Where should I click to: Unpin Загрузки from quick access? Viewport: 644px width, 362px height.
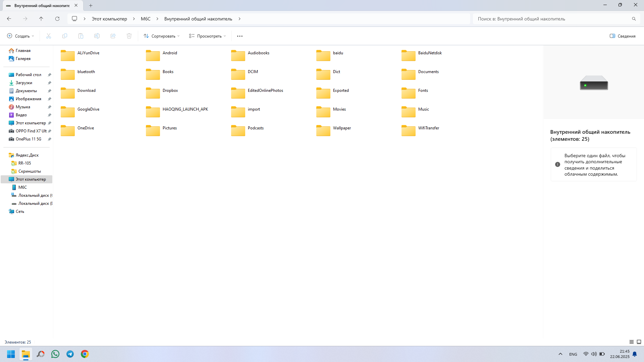[49, 83]
